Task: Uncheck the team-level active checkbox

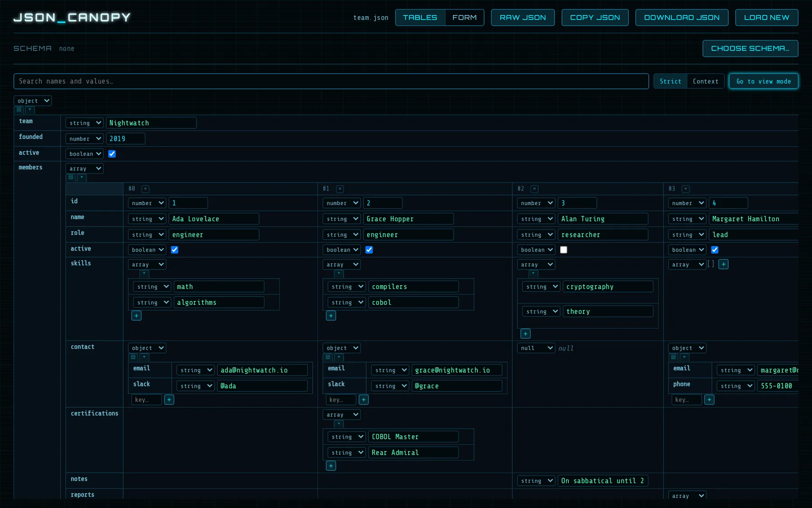Action: click(x=112, y=154)
